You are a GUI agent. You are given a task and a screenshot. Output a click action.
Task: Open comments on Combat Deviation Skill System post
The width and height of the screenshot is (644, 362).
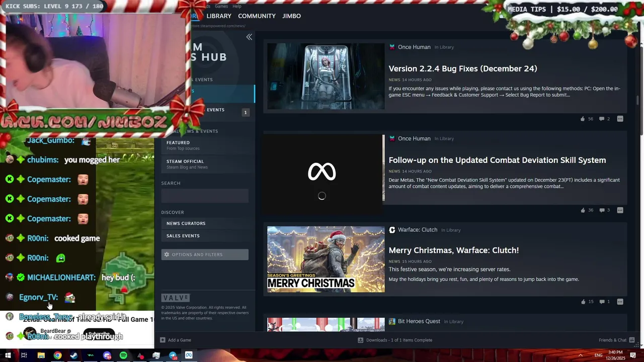602,211
